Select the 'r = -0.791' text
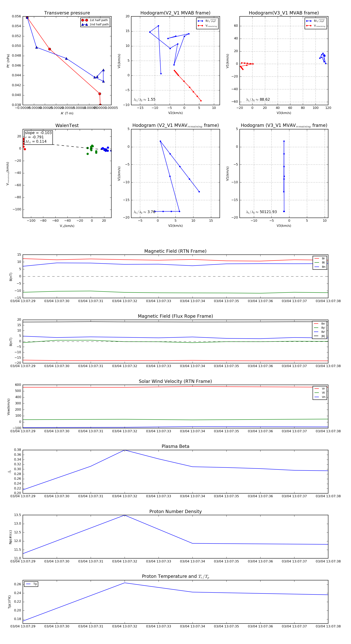The image size is (351, 644). pos(35,137)
